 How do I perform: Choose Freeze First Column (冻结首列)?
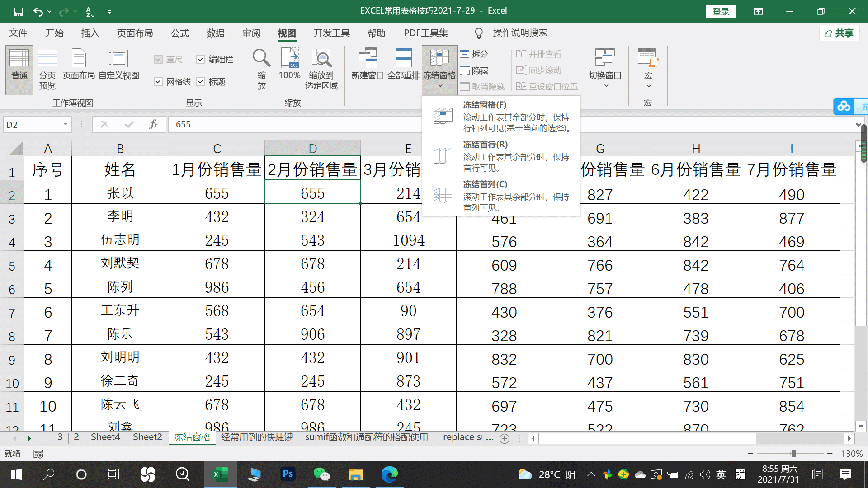click(x=501, y=196)
